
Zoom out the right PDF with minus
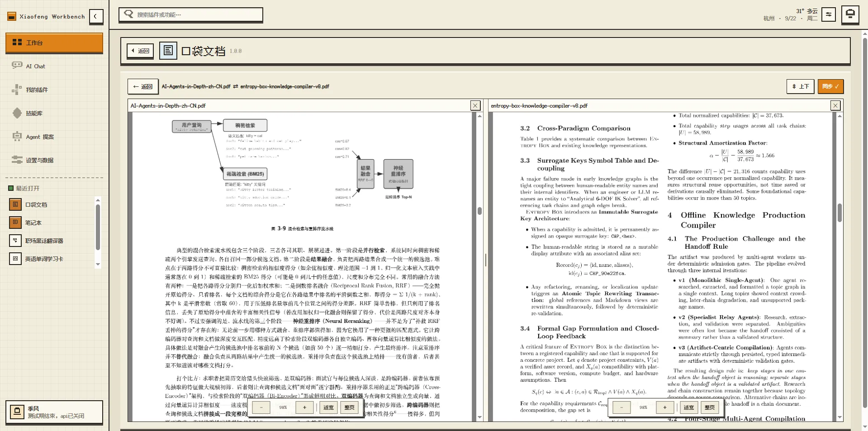(621, 407)
